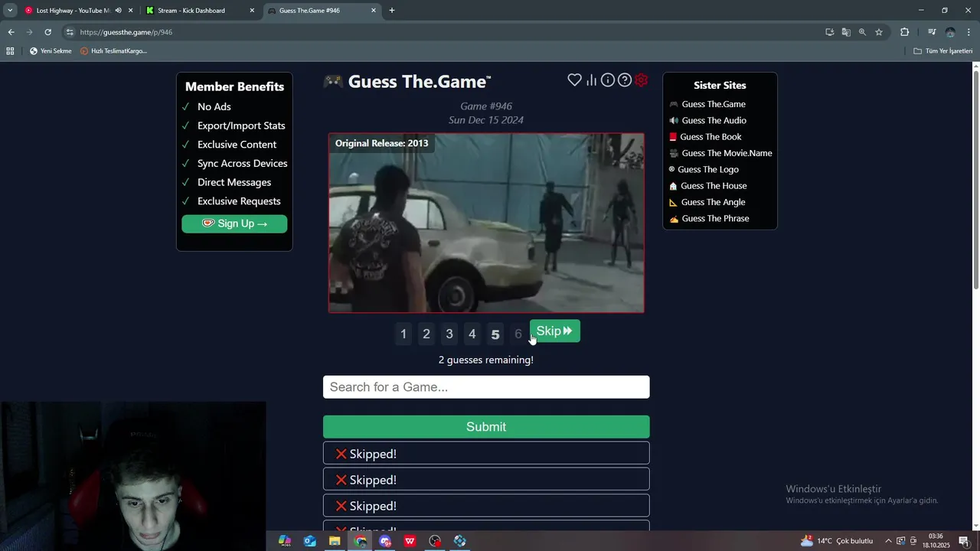Show hint image 3
Screen dimensions: 980x551
[x=449, y=334]
